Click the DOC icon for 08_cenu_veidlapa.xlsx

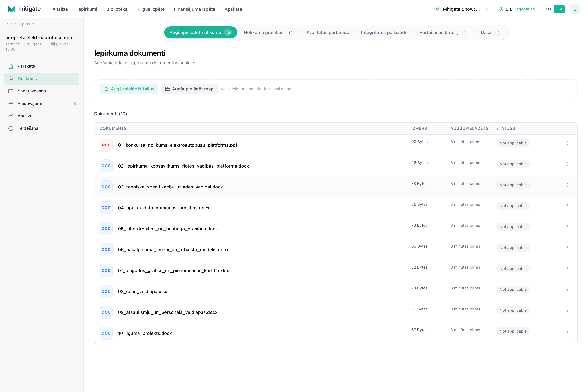coord(106,291)
